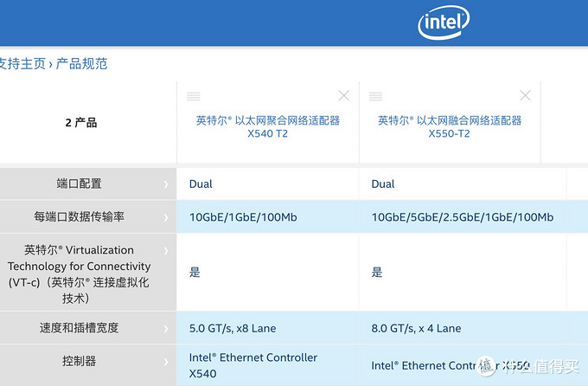The image size is (588, 386).
Task: Remove the X540 T2 product from comparison
Action: tap(343, 96)
